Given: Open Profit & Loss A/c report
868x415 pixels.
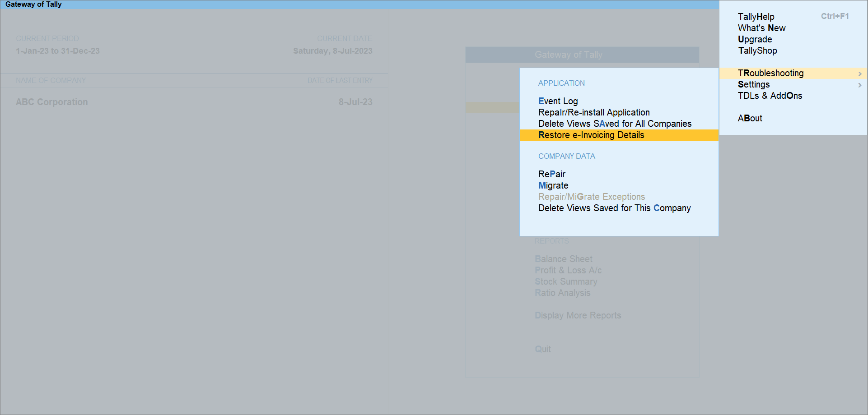Looking at the screenshot, I should pyautogui.click(x=568, y=270).
